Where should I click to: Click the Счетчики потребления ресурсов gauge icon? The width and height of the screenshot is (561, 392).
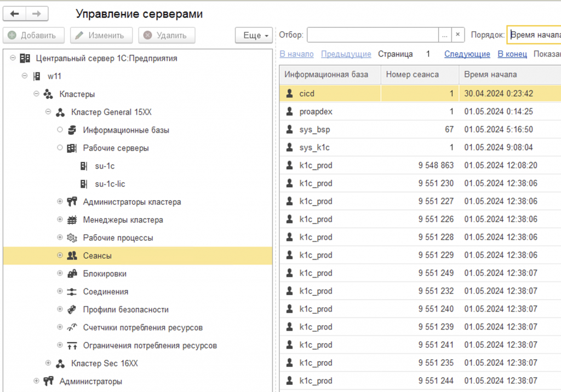(72, 328)
